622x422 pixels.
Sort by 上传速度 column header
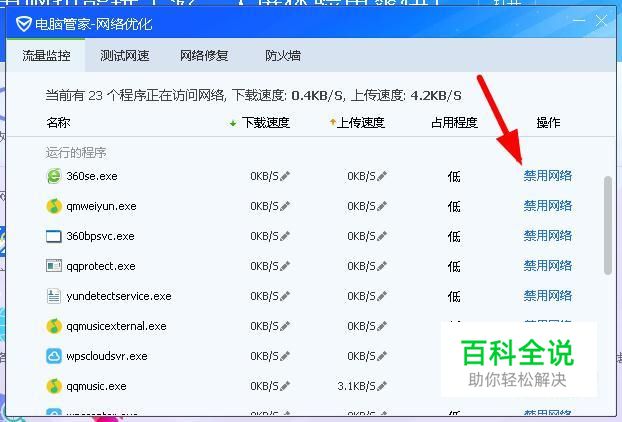click(360, 123)
